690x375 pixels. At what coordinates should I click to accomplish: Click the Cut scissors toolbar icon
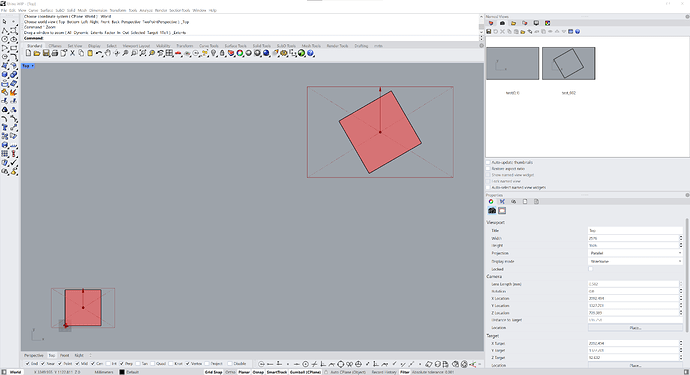click(73, 53)
